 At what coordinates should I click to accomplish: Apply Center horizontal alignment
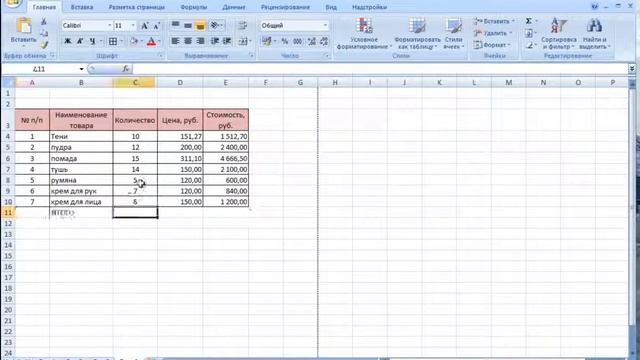(x=188, y=41)
